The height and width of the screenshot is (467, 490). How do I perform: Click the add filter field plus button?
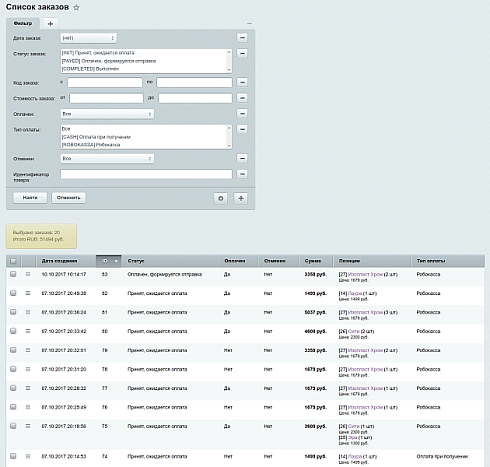click(x=241, y=198)
